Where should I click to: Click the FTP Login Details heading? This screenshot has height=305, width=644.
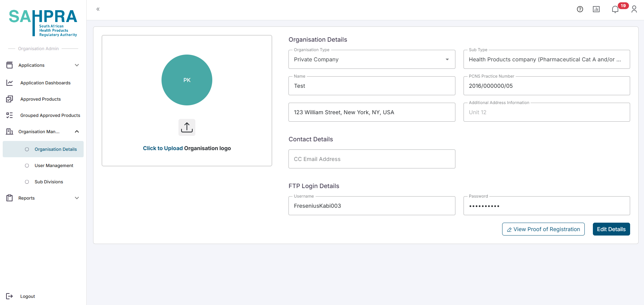pos(314,186)
